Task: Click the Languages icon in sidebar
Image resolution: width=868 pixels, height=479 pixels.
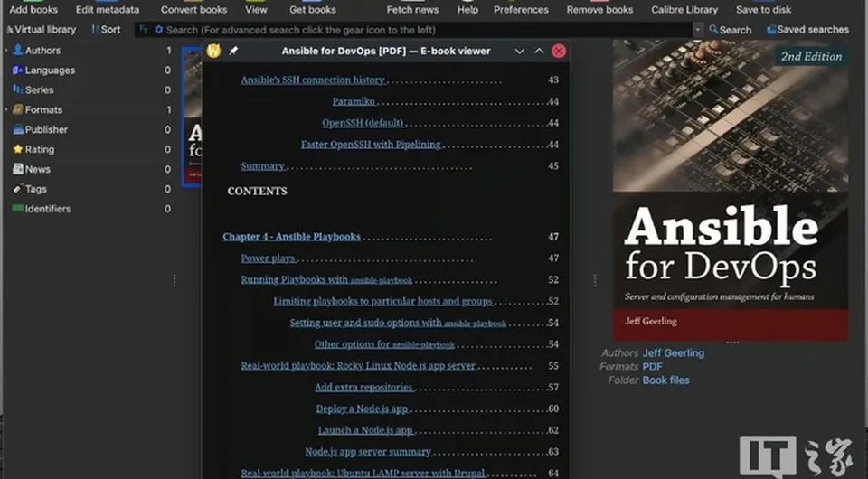Action: coord(18,70)
